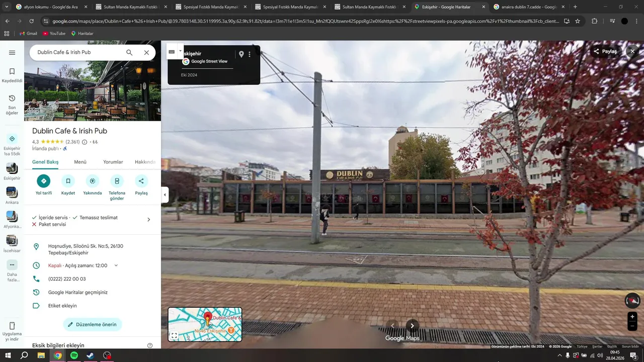Click the Düzenleme önerin button
The height and width of the screenshot is (362, 644).
coord(93,324)
